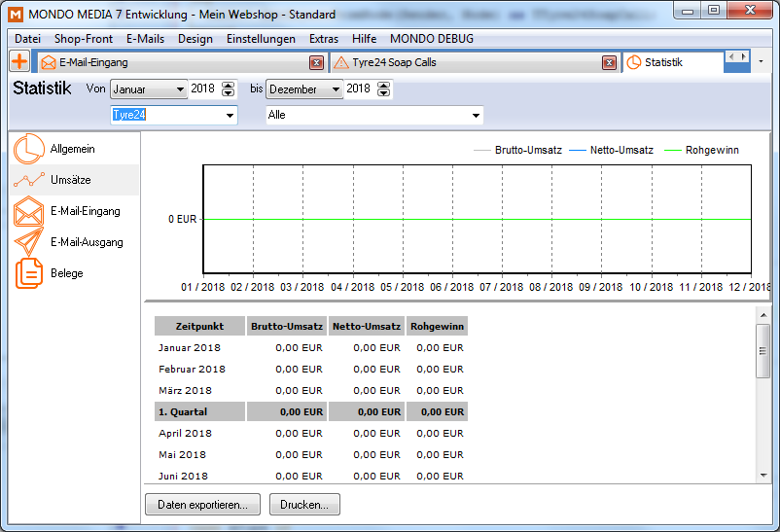Image resolution: width=780 pixels, height=532 pixels.
Task: Click the table's vertical scrollbar thumb
Action: pos(762,350)
